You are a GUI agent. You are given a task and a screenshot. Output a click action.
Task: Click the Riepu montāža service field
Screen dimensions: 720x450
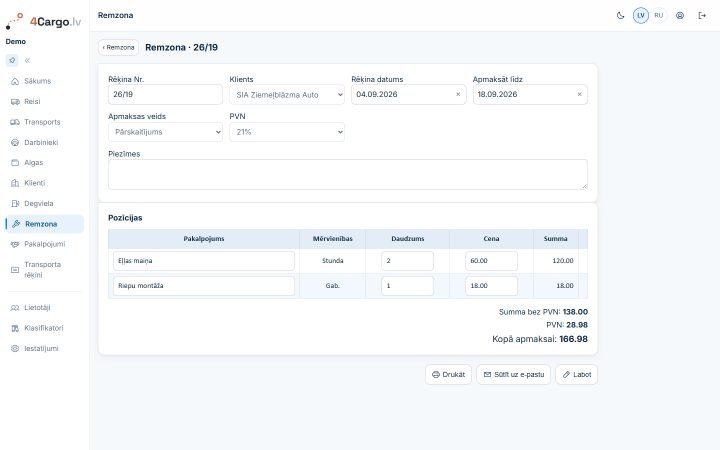click(204, 286)
